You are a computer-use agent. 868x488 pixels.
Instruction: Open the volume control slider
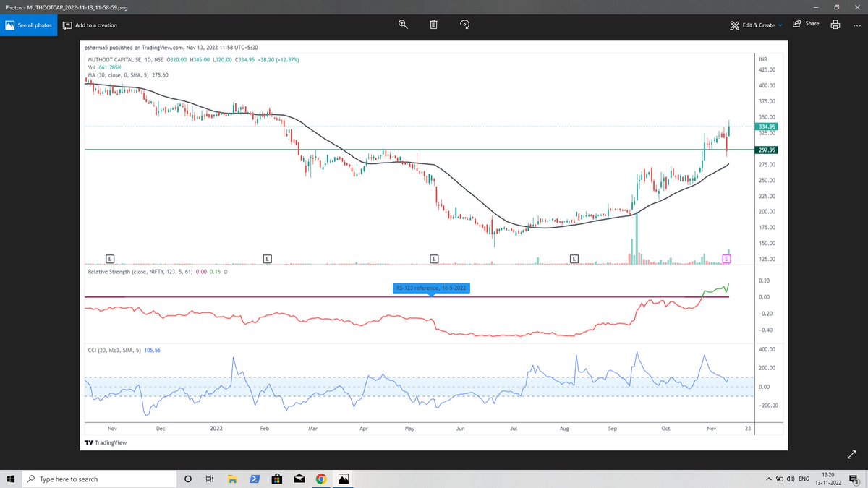tap(791, 478)
